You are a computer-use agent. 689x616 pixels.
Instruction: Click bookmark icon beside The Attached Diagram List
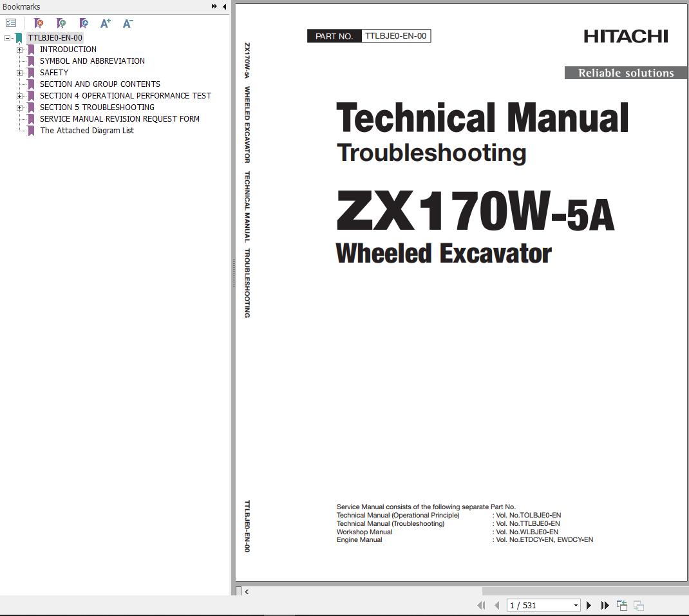31,131
